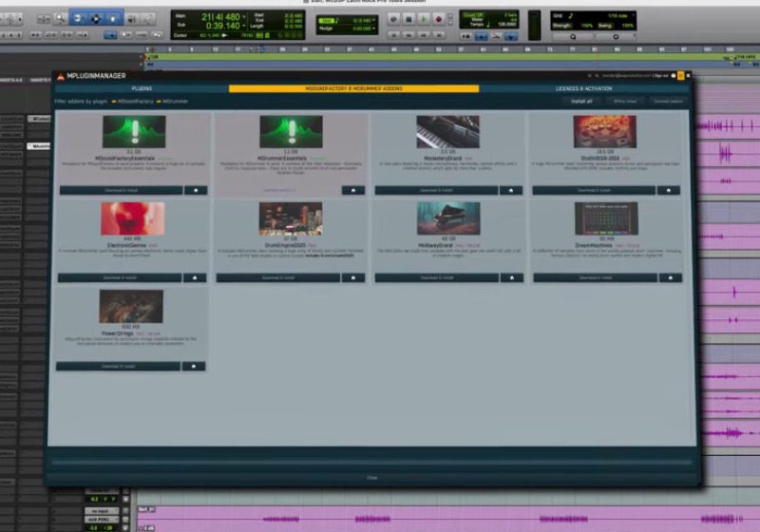Viewport: 760px width, 532px height.
Task: Open the Grid value dropdown arrow
Action: click(373, 20)
